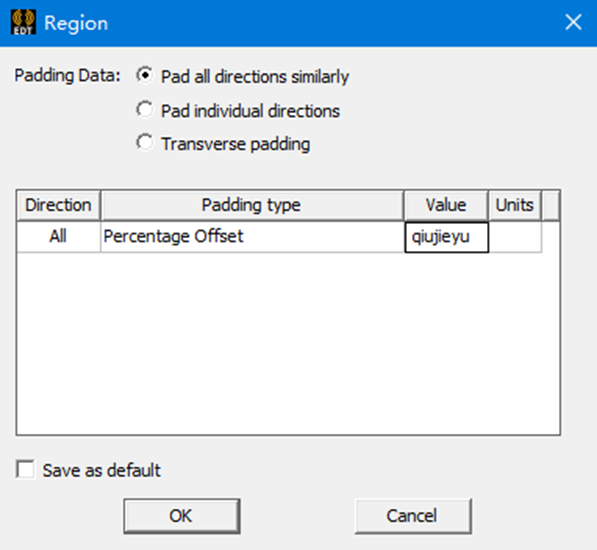Click the Value field containing qiujieyu
The height and width of the screenshot is (550, 597).
pyautogui.click(x=446, y=237)
